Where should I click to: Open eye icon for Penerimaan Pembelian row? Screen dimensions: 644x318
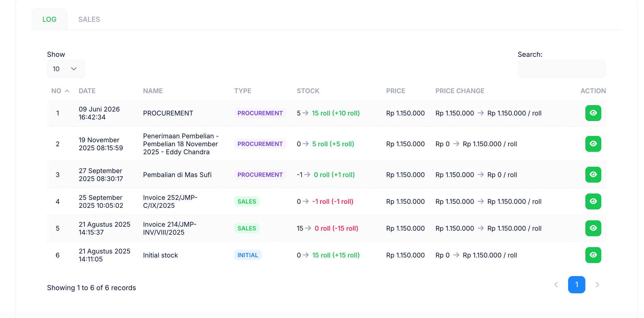(x=593, y=144)
